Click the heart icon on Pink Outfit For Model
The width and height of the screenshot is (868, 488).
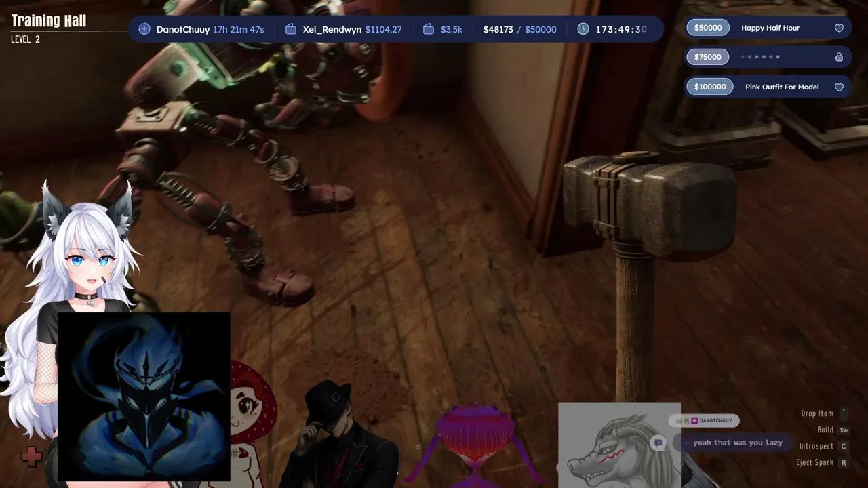point(839,87)
